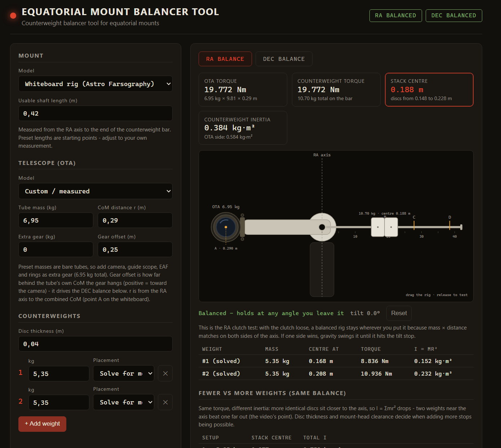Focus the Usable shaft length field

point(96,113)
